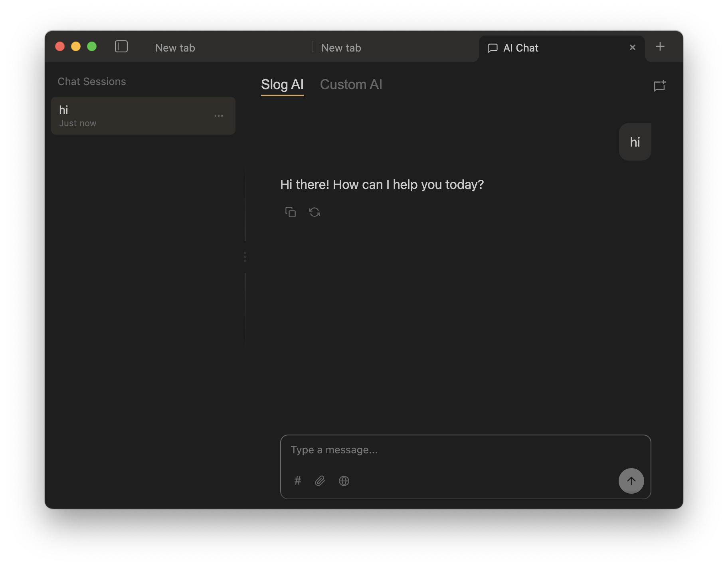
Task: Toggle hashtag mode in the composer
Action: [x=297, y=481]
